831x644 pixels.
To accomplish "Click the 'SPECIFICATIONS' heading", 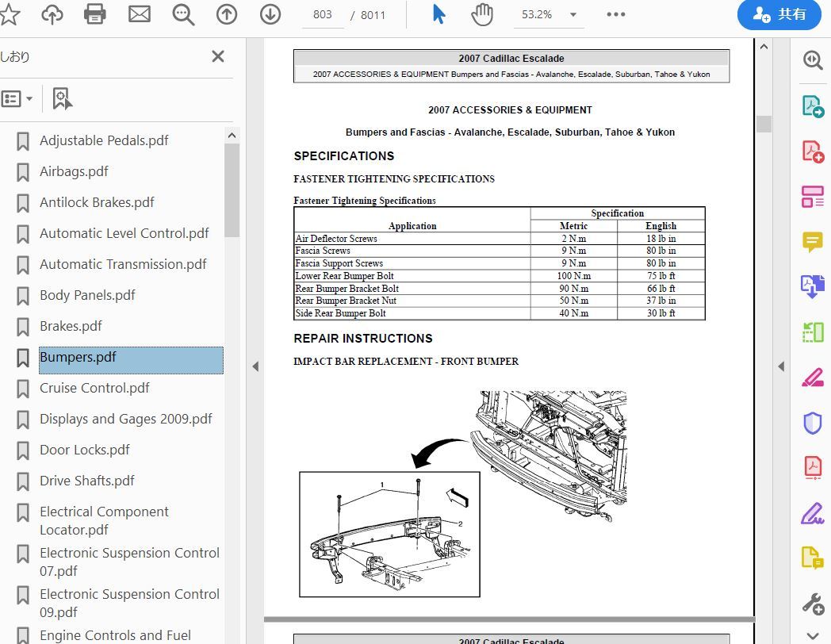I will [344, 155].
